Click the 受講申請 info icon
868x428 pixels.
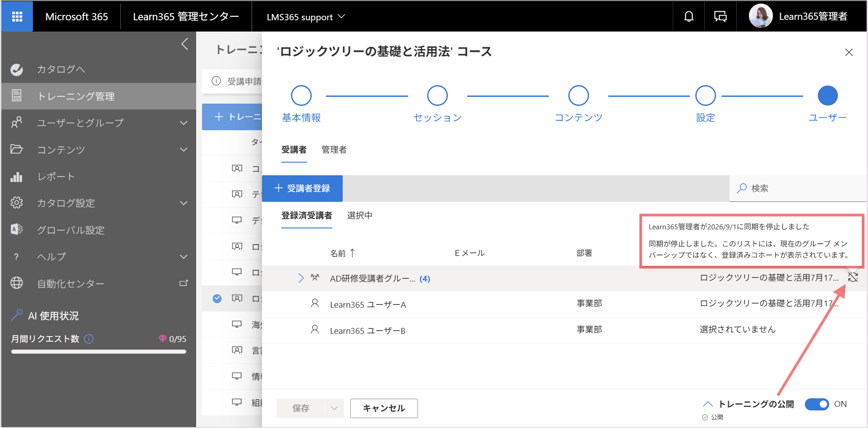(x=216, y=81)
